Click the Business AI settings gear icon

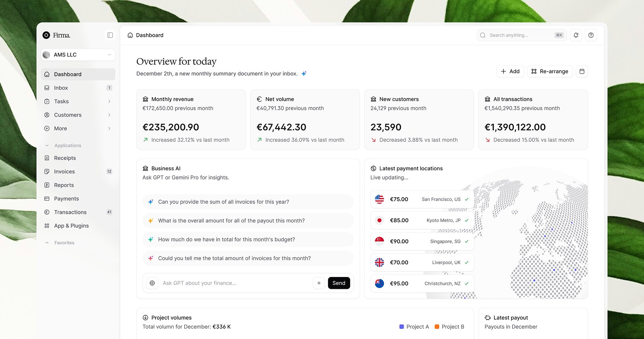(152, 283)
